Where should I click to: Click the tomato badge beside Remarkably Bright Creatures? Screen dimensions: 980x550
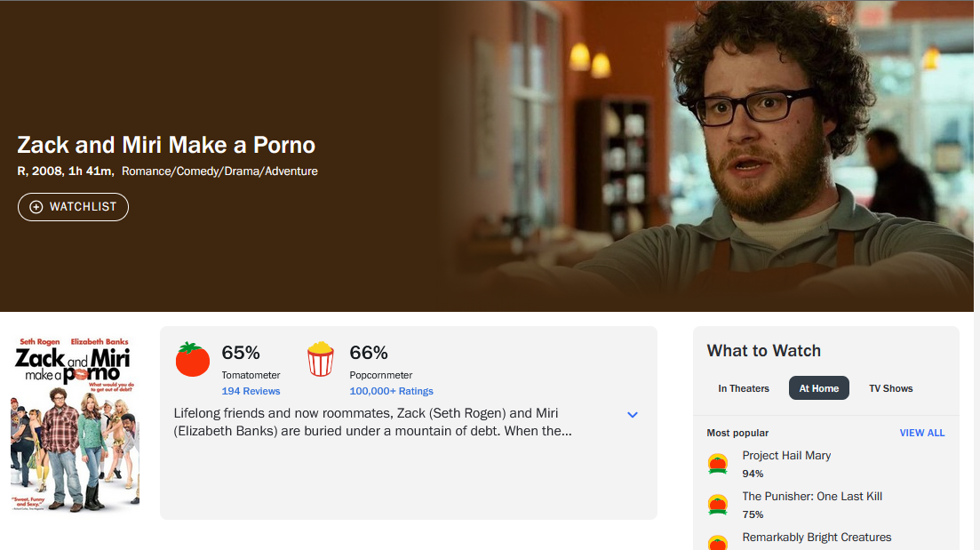(718, 543)
